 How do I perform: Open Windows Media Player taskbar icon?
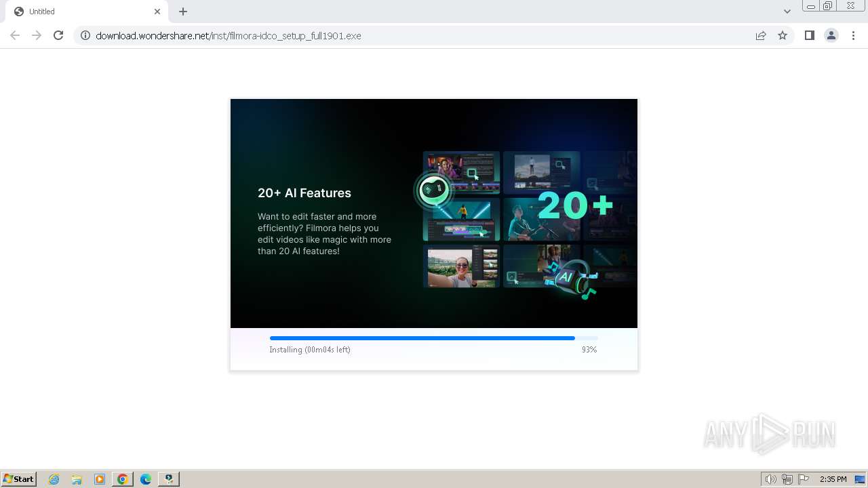[100, 479]
